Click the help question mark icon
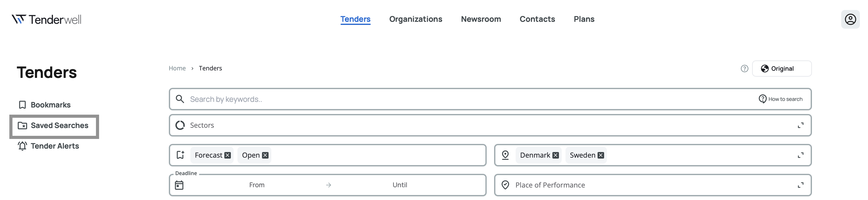The width and height of the screenshot is (868, 200). (744, 69)
